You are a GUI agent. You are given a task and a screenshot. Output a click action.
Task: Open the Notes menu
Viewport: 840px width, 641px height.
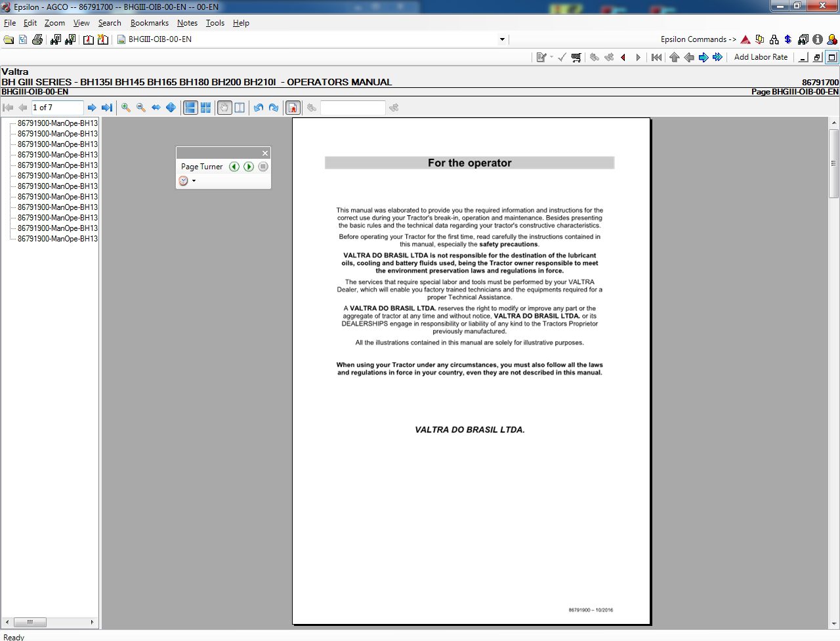point(187,23)
